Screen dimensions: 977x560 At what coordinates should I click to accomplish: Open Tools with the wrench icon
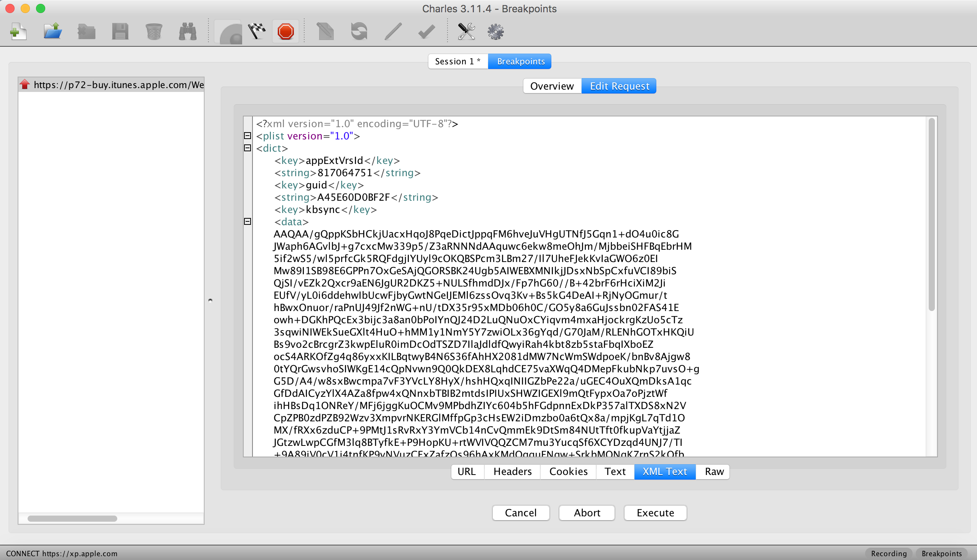point(466,31)
